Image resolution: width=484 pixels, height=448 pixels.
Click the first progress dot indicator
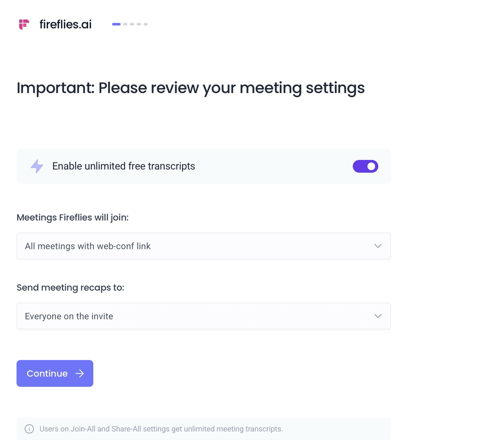tap(116, 24)
